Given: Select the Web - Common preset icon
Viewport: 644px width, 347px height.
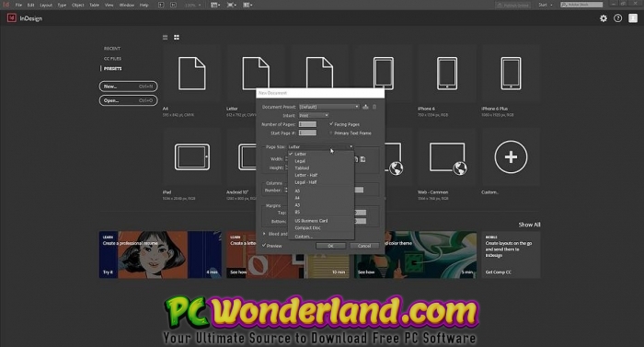Looking at the screenshot, I should point(448,158).
